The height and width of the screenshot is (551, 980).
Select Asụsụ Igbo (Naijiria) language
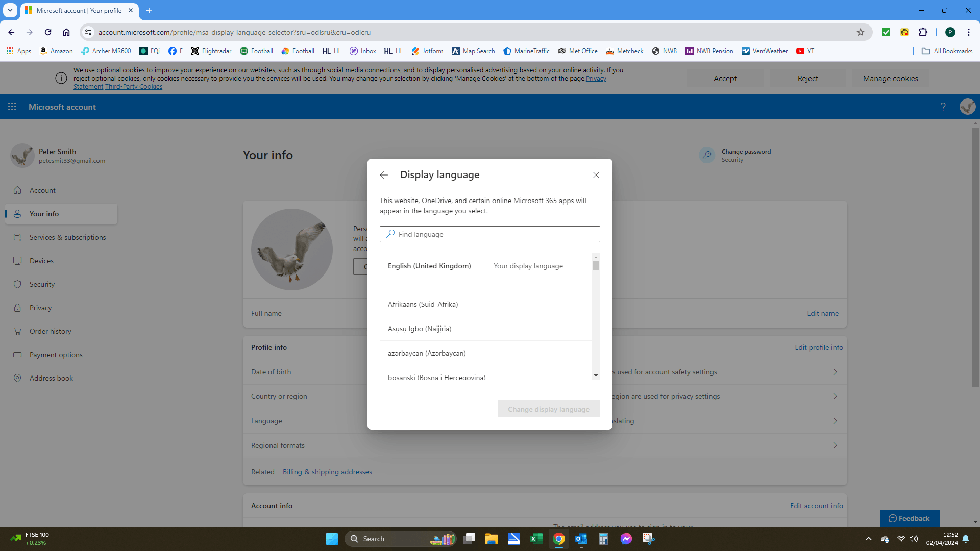[x=420, y=329]
